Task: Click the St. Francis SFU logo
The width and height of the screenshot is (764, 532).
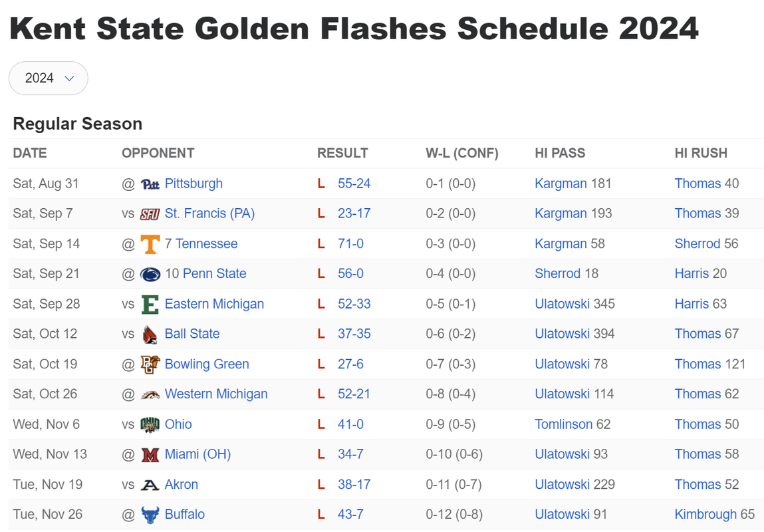Action: coord(150,214)
